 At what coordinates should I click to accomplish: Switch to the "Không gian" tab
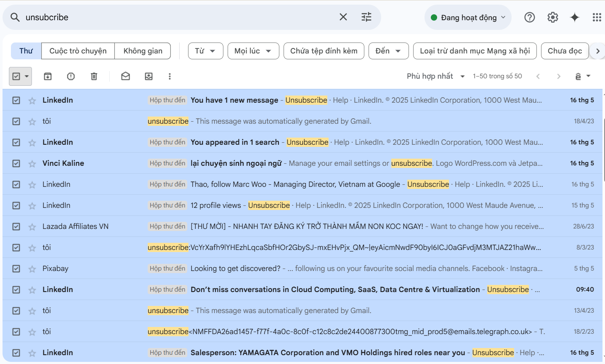tap(143, 51)
